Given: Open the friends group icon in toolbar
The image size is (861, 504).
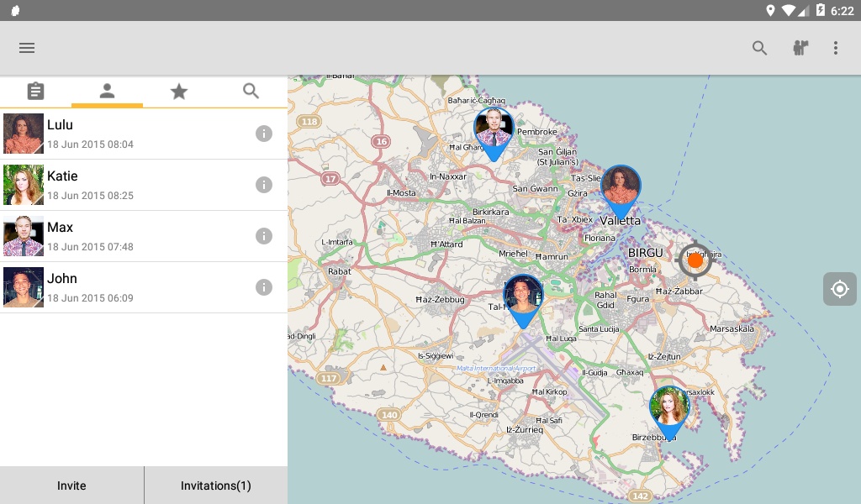Looking at the screenshot, I should coord(800,48).
